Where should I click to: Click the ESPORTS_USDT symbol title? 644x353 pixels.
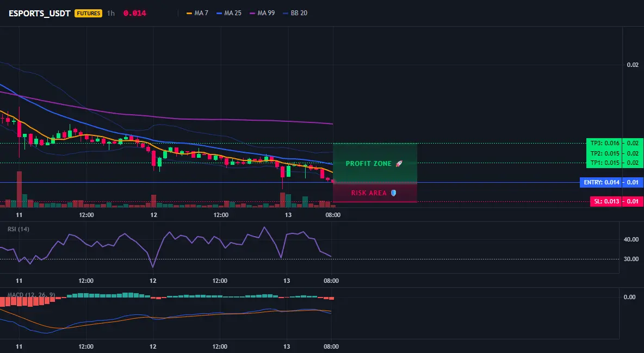39,13
